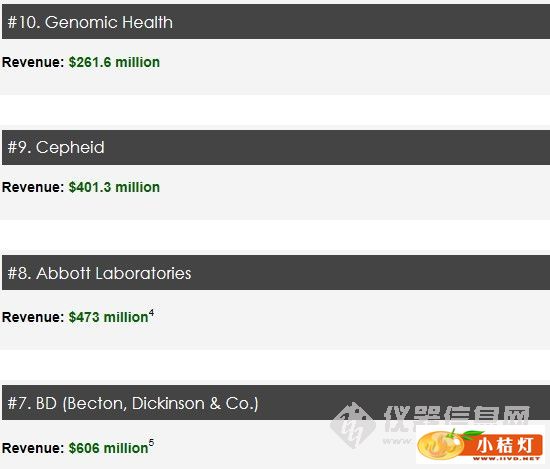The image size is (550, 469).
Task: Select the $473 million revenue text
Action: point(108,317)
